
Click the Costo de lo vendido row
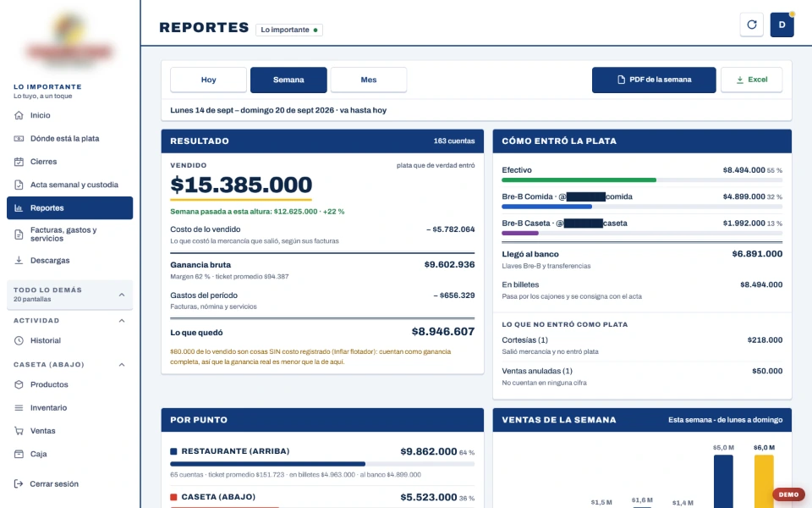tap(322, 235)
